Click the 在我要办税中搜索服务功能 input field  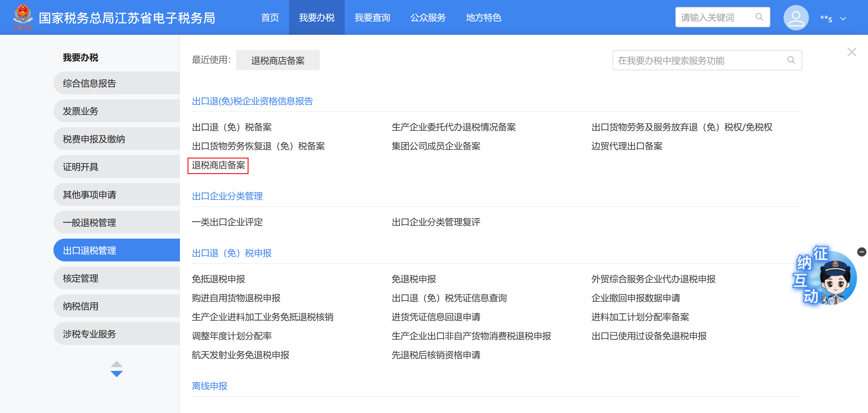698,60
